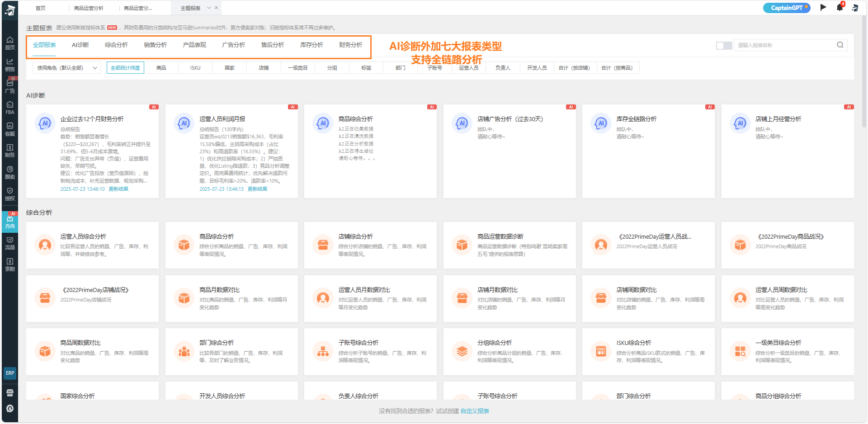This screenshot has height=424, width=868.
Task: Close the 主题报表 tab
Action: [217, 8]
